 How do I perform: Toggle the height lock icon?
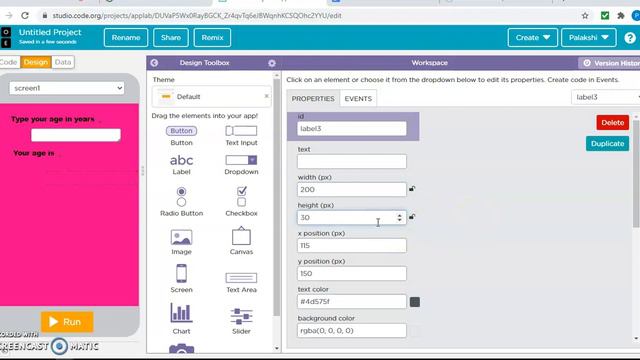pyautogui.click(x=412, y=217)
